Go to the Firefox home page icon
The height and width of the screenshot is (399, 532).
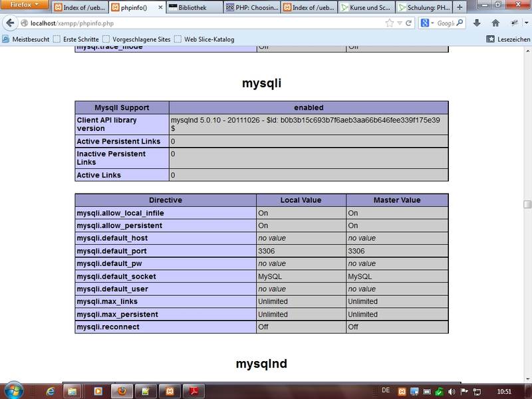click(495, 23)
